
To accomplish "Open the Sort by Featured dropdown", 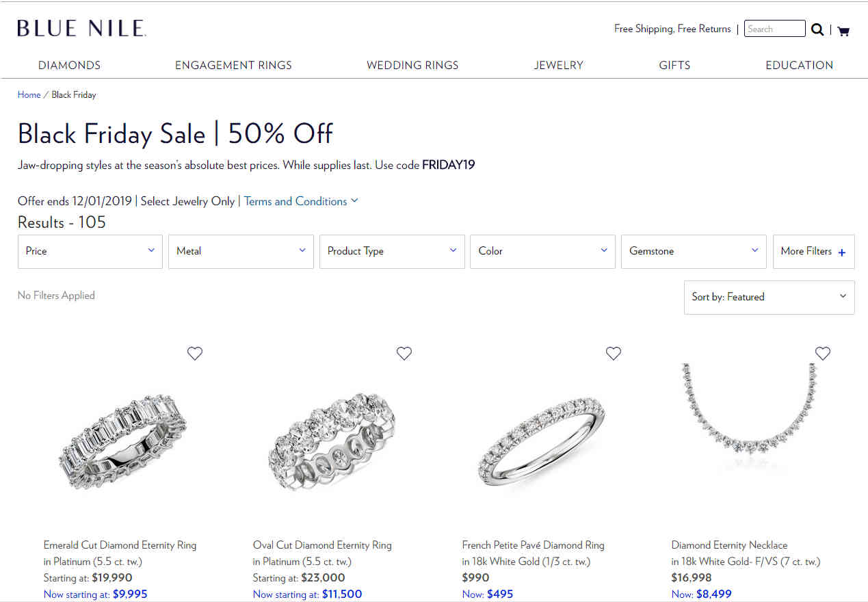I will pos(770,297).
